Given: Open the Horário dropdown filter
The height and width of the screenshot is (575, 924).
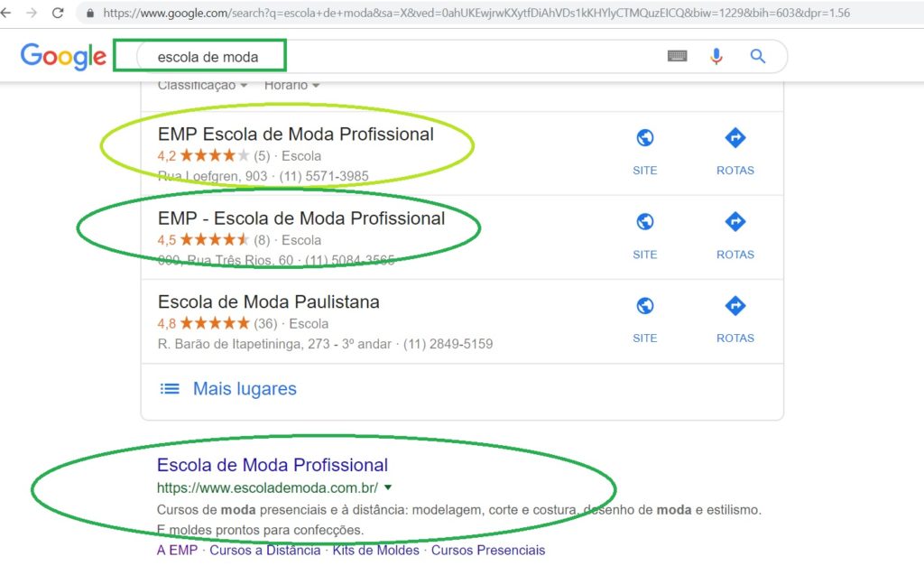Looking at the screenshot, I should coord(291,85).
